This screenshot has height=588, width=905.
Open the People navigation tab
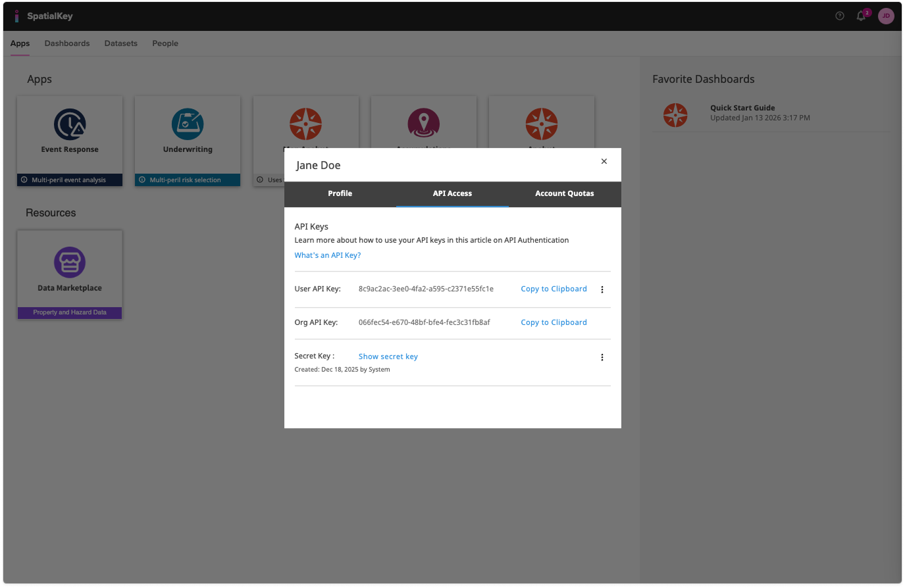pyautogui.click(x=165, y=43)
